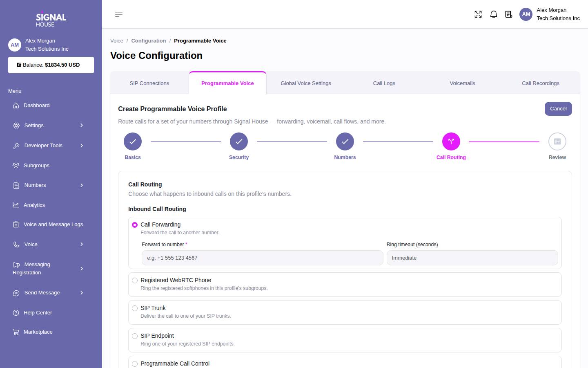Viewport: 588px width, 368px height.
Task: Select the SIP Endpoint radio option
Action: [x=135, y=336]
